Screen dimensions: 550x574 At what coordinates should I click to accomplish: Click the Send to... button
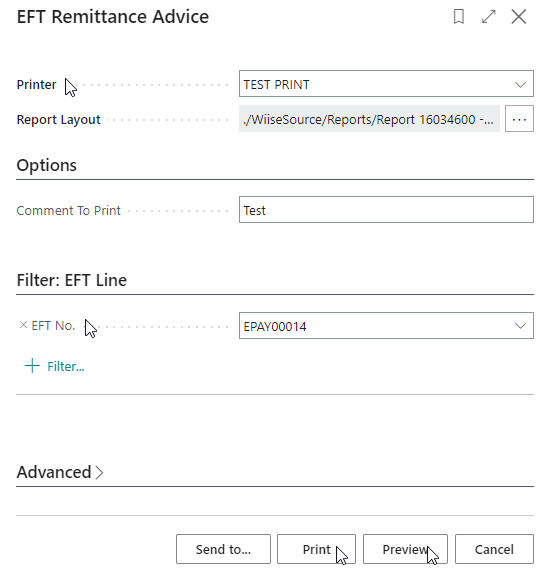coord(223,549)
